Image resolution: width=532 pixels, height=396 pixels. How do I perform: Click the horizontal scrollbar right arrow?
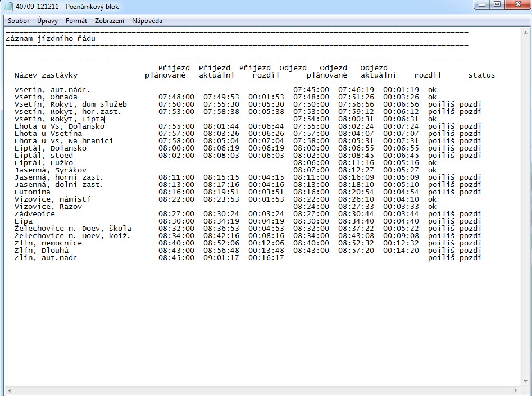[514, 390]
